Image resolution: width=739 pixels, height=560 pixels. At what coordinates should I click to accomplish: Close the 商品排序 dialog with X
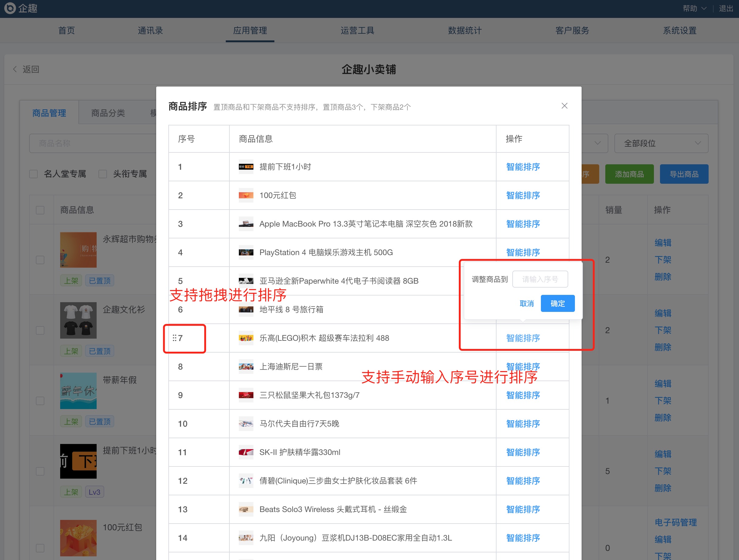(564, 106)
